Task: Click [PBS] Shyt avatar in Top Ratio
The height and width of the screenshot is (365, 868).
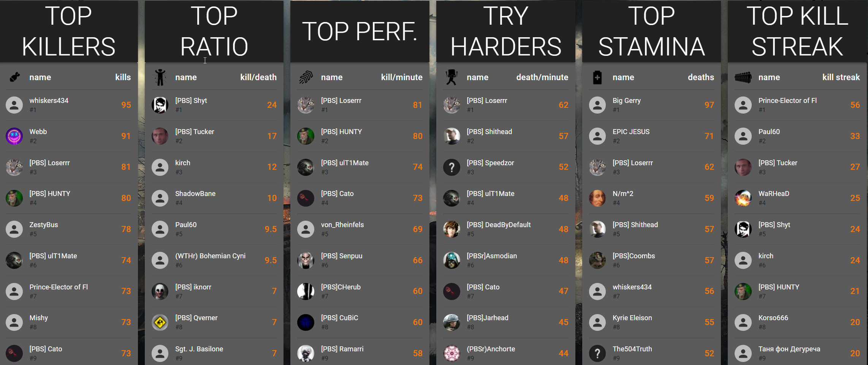Action: point(160,105)
